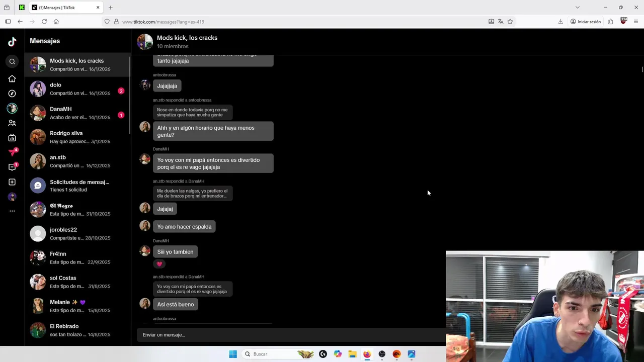Open the LIVE television icon
The image size is (644, 362).
(12, 138)
